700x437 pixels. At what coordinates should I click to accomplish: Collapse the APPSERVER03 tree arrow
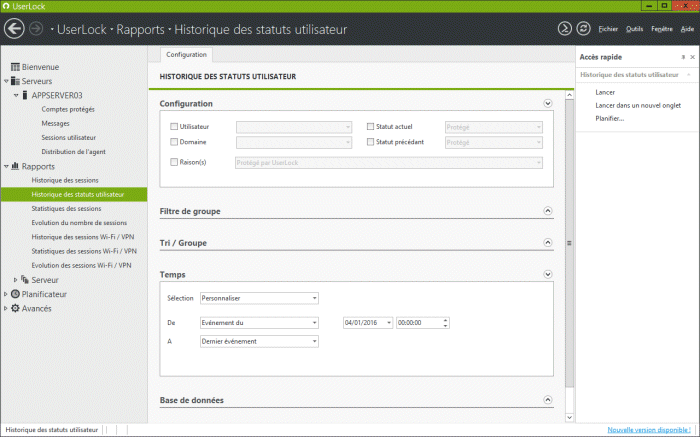point(16,95)
